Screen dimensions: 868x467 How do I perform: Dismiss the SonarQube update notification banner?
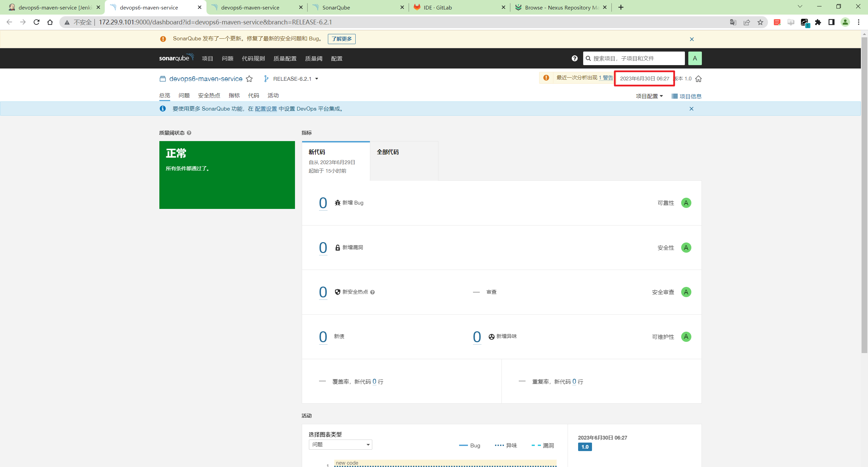coord(692,39)
